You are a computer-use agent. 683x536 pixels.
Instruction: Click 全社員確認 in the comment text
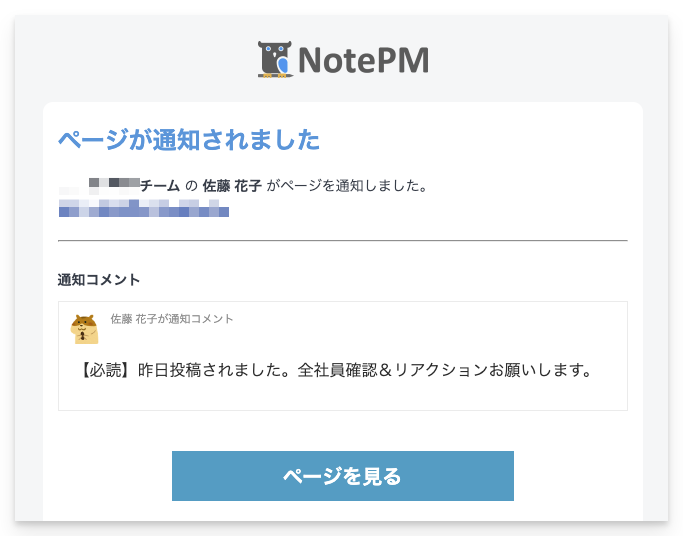(338, 370)
